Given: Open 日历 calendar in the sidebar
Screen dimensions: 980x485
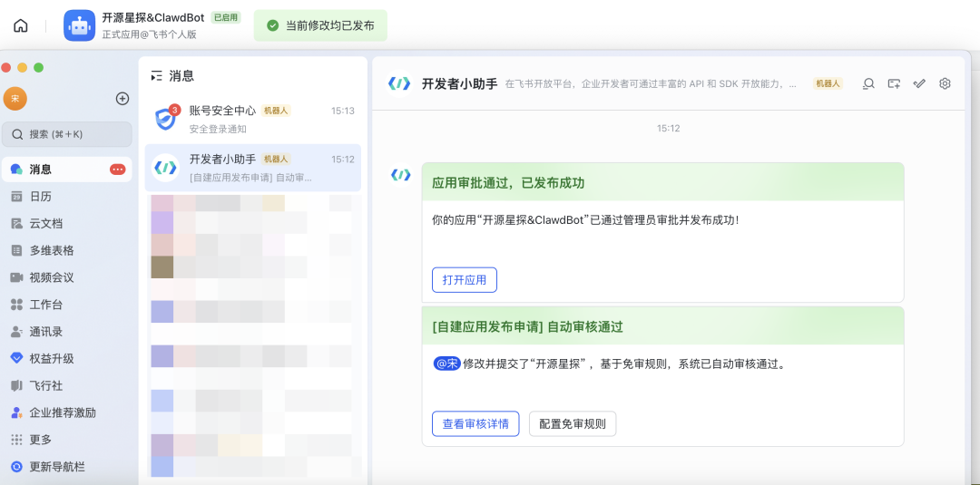Looking at the screenshot, I should coord(67,197).
